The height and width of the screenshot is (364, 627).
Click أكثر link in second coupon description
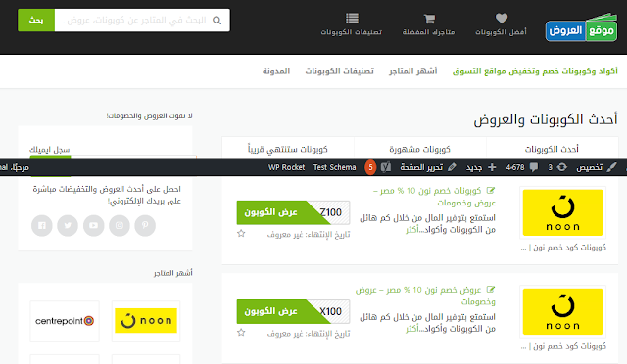tap(412, 329)
